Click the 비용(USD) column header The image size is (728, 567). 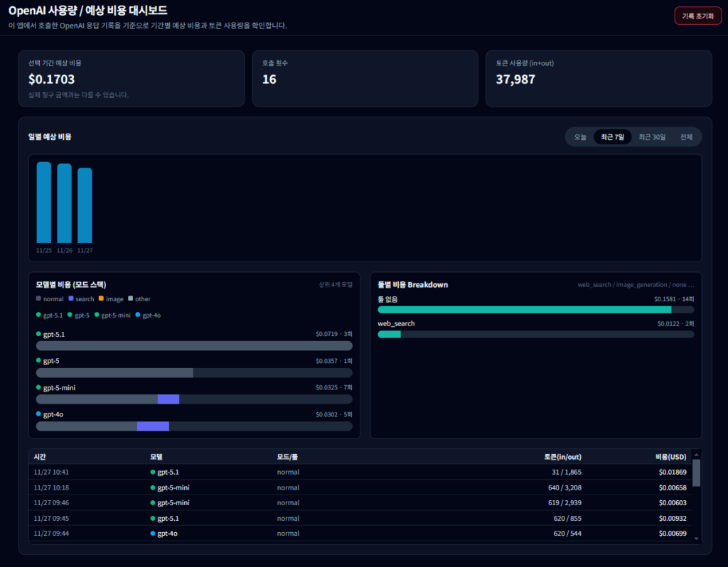(x=671, y=457)
